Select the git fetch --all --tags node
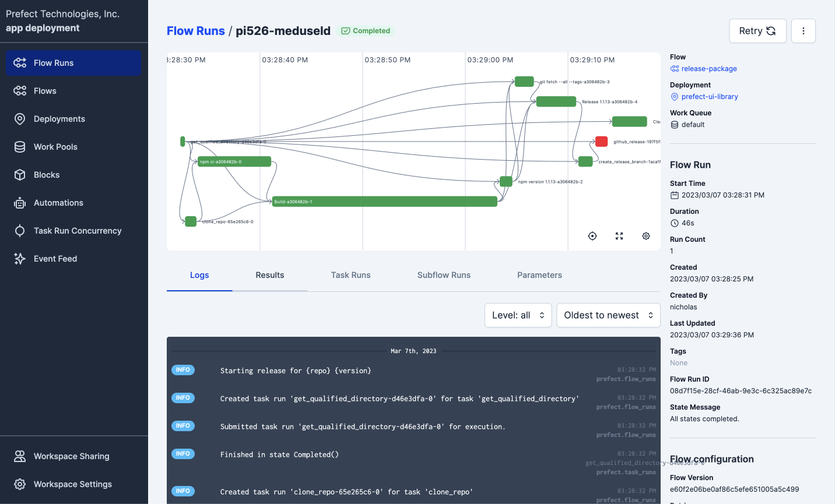 [x=524, y=82]
